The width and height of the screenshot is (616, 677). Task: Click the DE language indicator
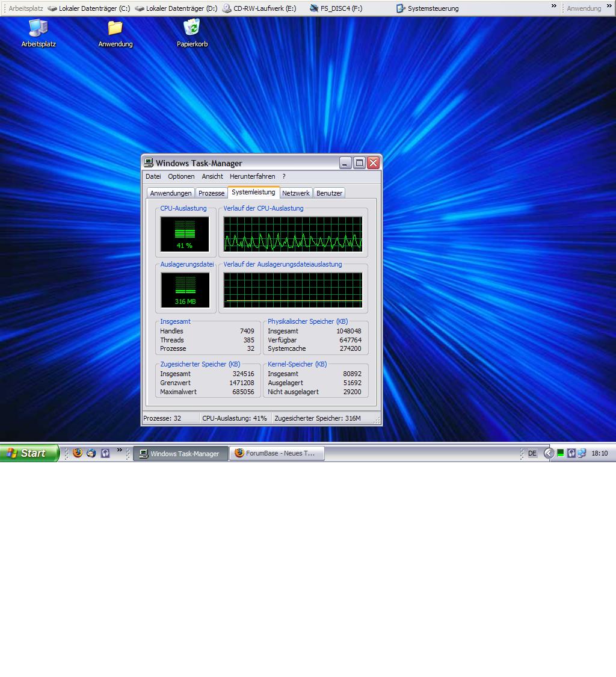point(532,453)
